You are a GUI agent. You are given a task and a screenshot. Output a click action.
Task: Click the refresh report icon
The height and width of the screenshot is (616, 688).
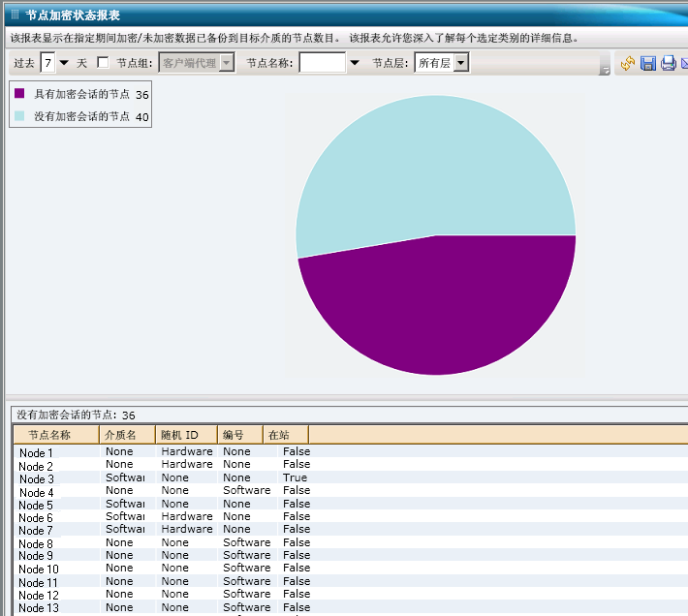pyautogui.click(x=628, y=63)
